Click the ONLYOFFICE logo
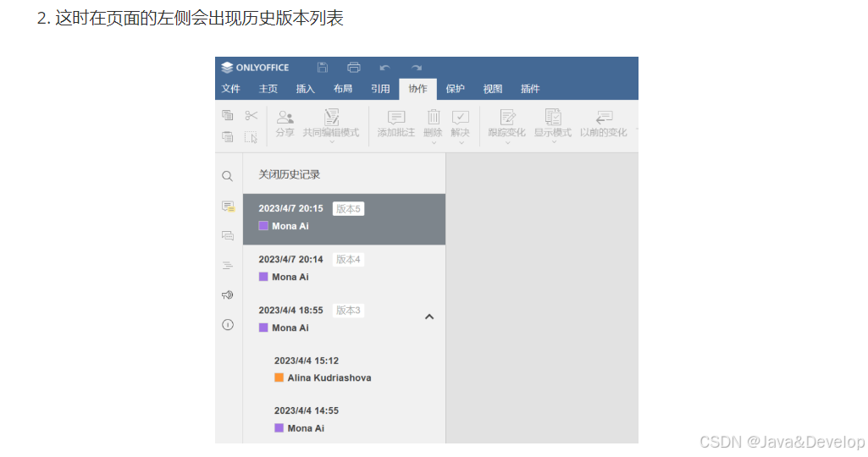The height and width of the screenshot is (457, 868). point(255,68)
